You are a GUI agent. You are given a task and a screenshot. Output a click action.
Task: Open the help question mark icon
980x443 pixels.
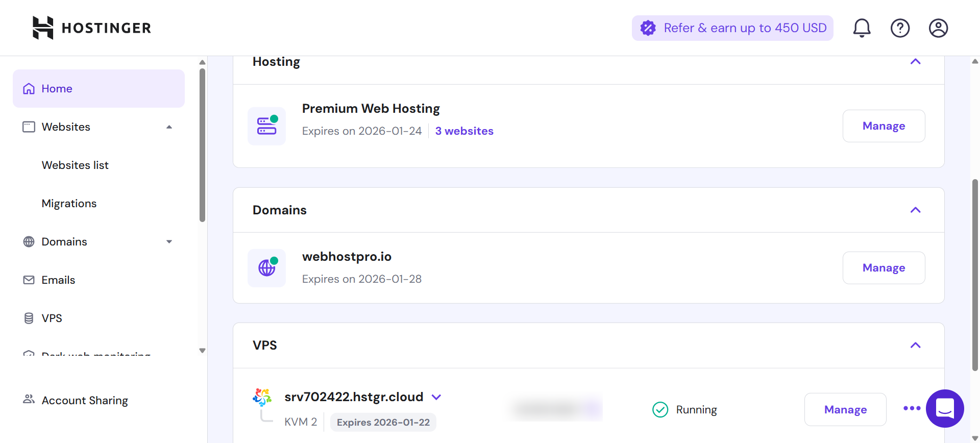click(900, 28)
